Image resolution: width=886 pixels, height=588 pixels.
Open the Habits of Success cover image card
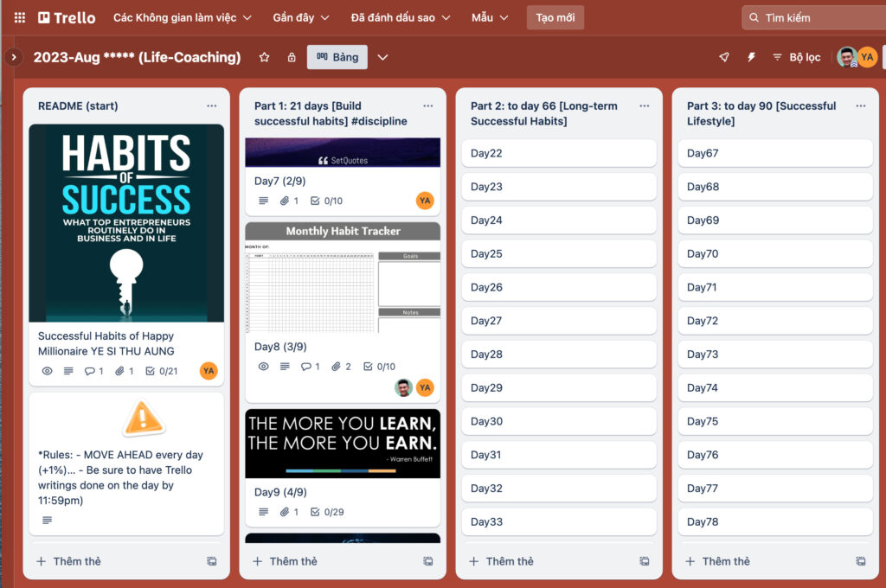point(126,223)
